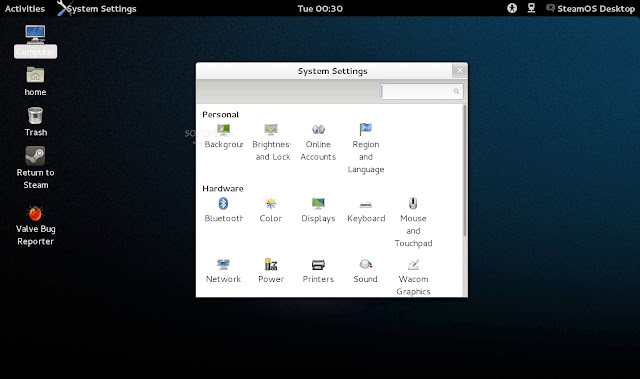This screenshot has height=379, width=640.
Task: Open the Wacom Graphics tablet panel
Action: pos(413,277)
